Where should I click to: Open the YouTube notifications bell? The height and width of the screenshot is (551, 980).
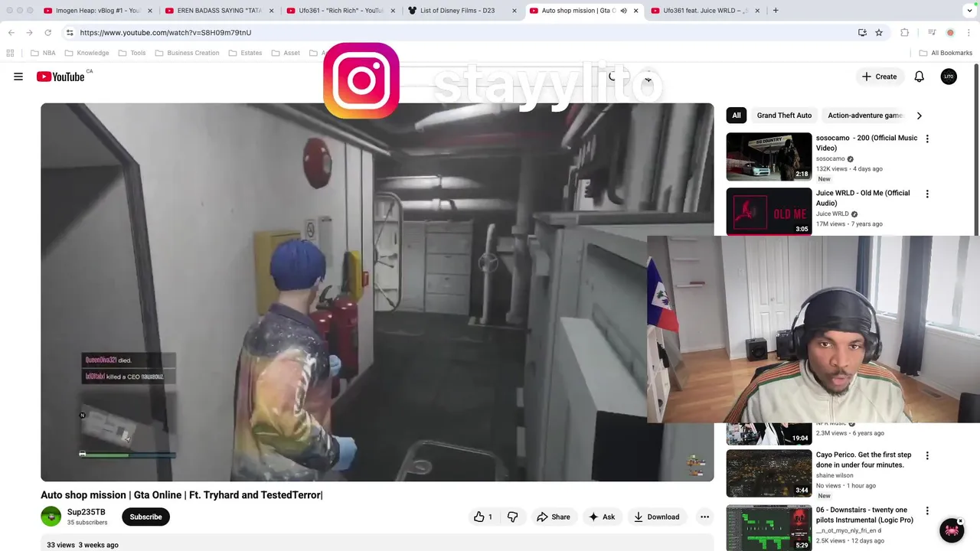coord(919,77)
